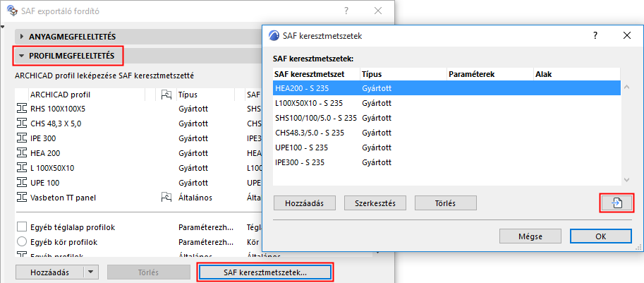
Task: Click help question mark in SAF exportáló fordító window
Action: [x=346, y=11]
